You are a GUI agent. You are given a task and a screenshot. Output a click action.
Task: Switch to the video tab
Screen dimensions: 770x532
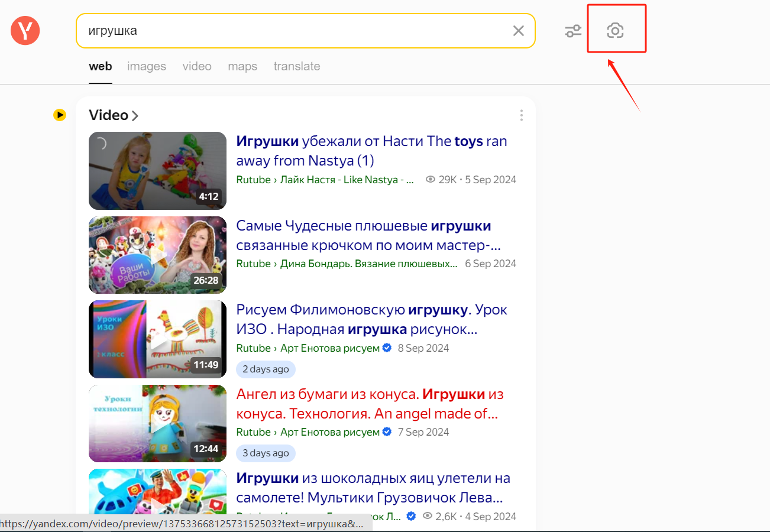(x=197, y=66)
